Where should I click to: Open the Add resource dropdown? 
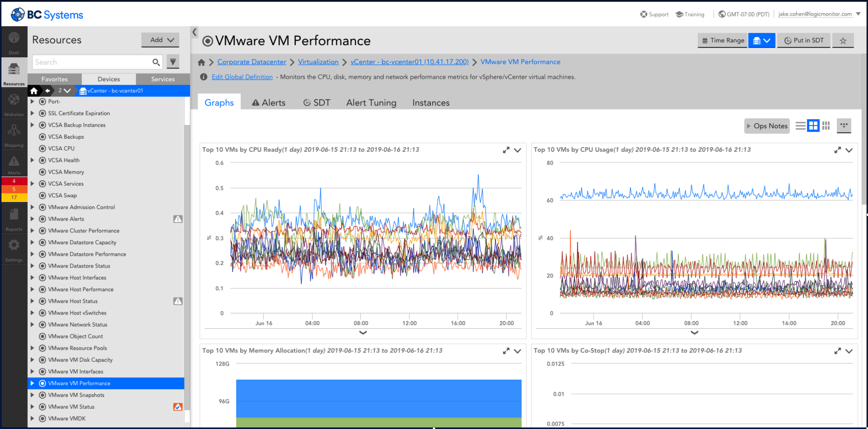tap(160, 40)
